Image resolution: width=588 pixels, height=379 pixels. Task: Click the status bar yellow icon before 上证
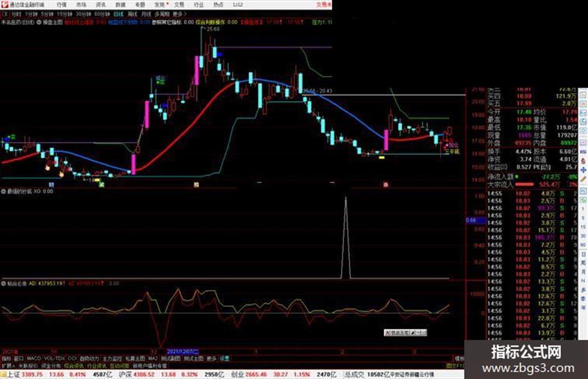tap(3, 375)
